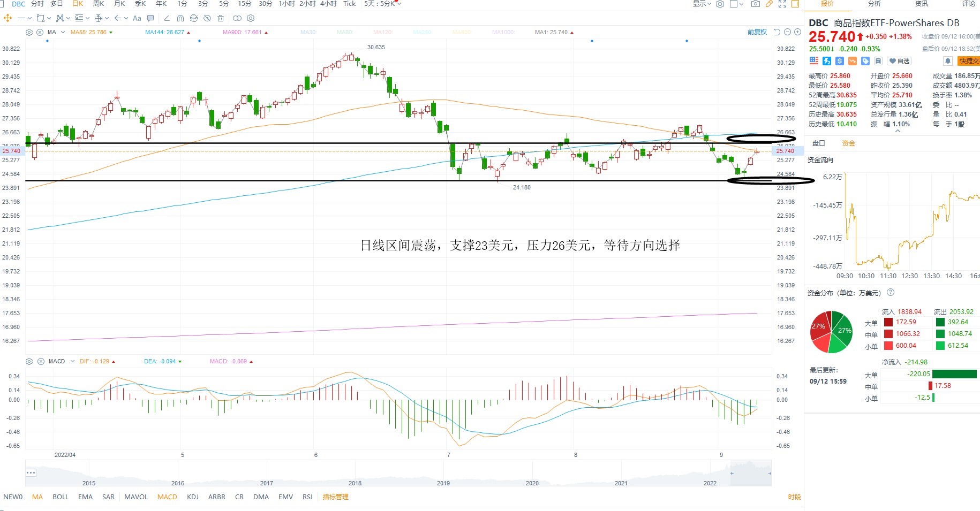Image resolution: width=980 pixels, height=511 pixels.
Task: Toggle the right side panel icon
Action: pos(795,4)
